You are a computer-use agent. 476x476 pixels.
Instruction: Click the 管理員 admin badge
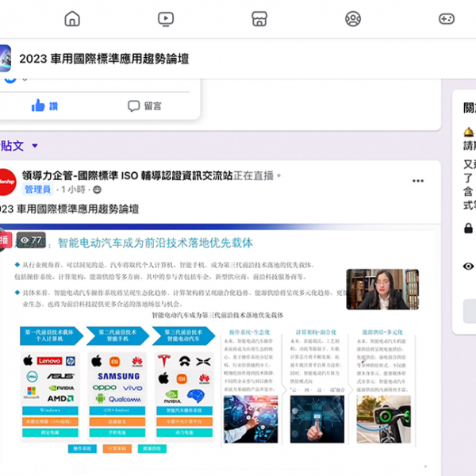point(37,190)
